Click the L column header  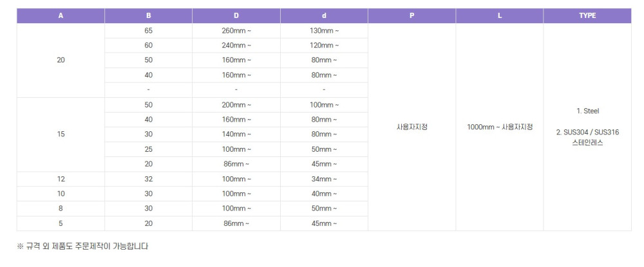500,15
